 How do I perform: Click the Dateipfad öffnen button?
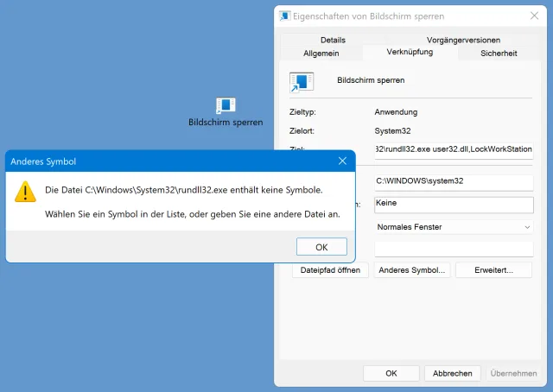[x=330, y=270]
